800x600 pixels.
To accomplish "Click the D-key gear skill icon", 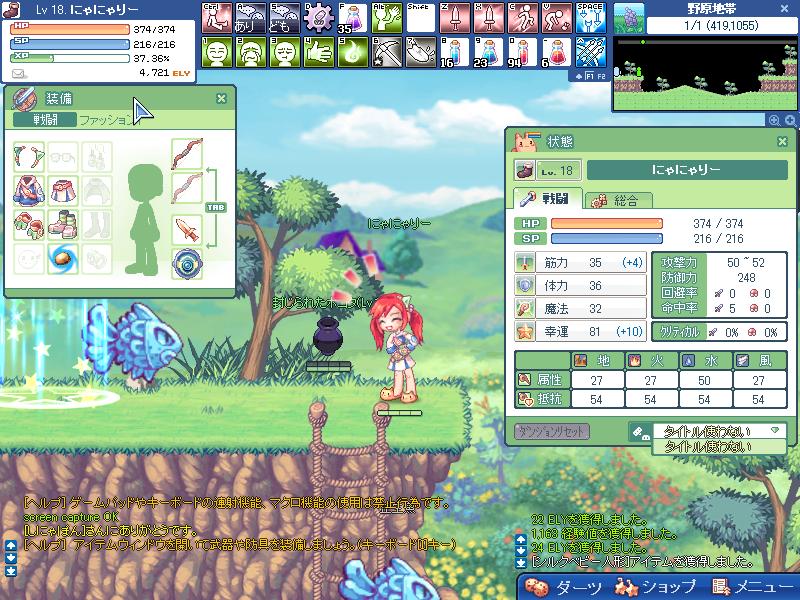I will pyautogui.click(x=319, y=17).
